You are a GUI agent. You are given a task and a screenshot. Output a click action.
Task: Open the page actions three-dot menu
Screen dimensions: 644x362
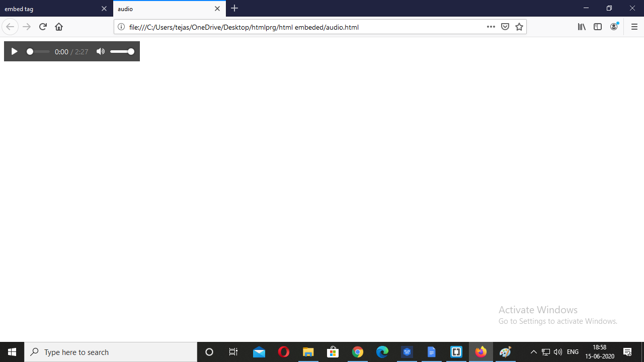[491, 27]
